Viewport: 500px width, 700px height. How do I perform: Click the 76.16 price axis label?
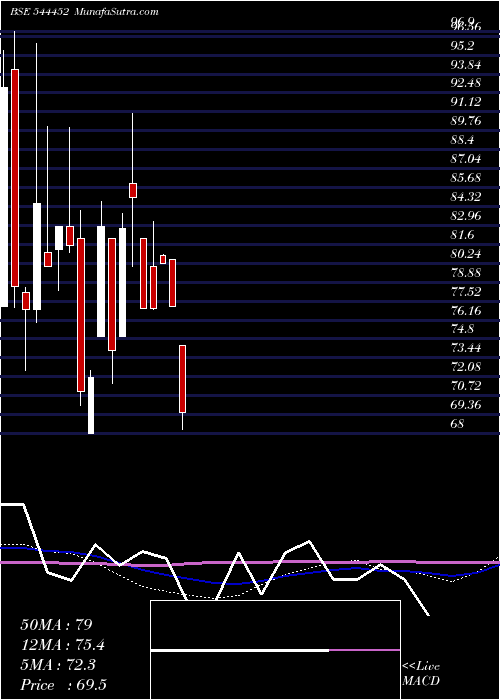coord(465,311)
